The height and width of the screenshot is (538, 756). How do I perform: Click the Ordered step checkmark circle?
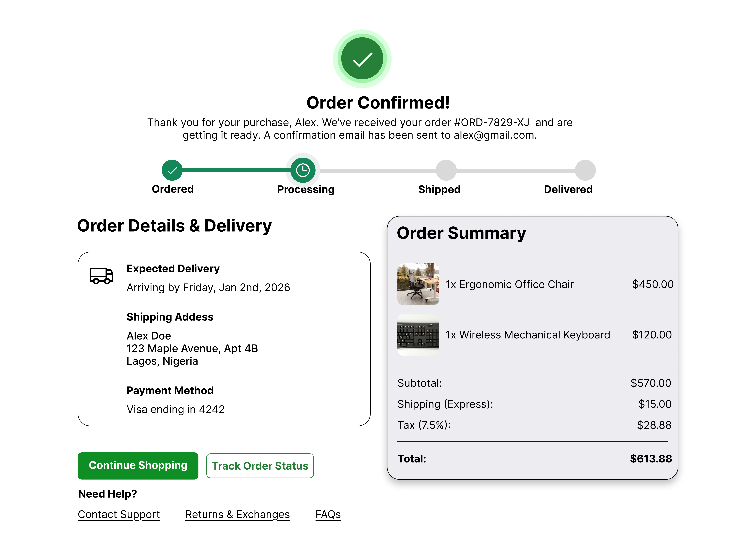coord(172,170)
